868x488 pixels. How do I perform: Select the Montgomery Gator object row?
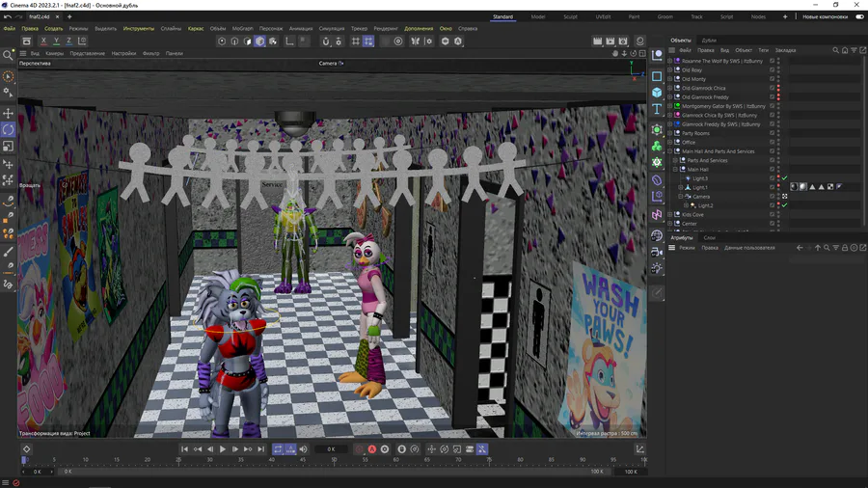coord(723,106)
